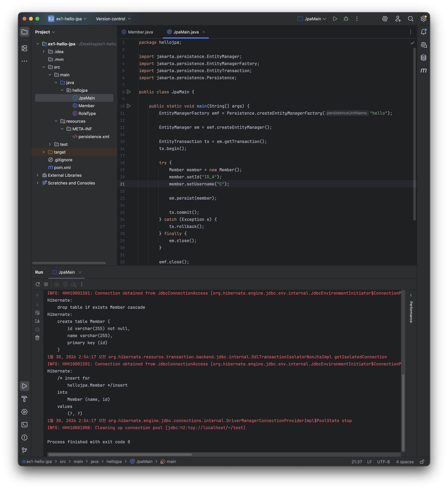Open the Maven tool window
The height and width of the screenshot is (490, 448).
click(x=424, y=71)
